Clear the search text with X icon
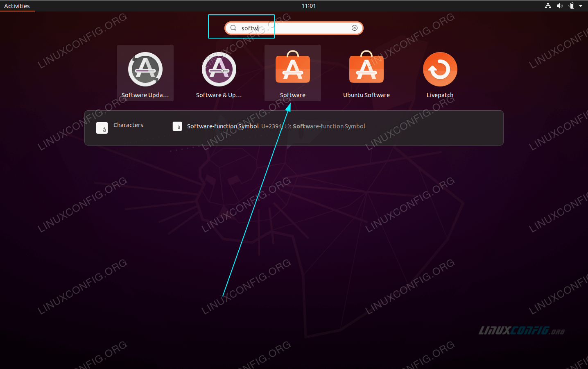 pyautogui.click(x=355, y=28)
